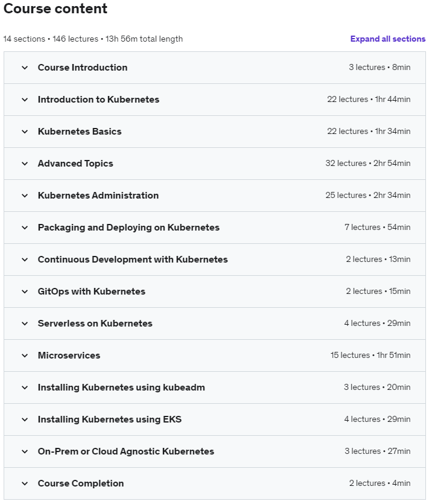Open the Kubernetes Basics section title

pos(80,131)
